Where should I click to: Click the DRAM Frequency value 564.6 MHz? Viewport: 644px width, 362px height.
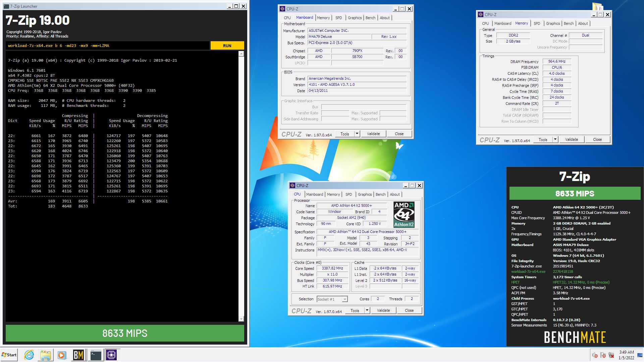tap(557, 62)
